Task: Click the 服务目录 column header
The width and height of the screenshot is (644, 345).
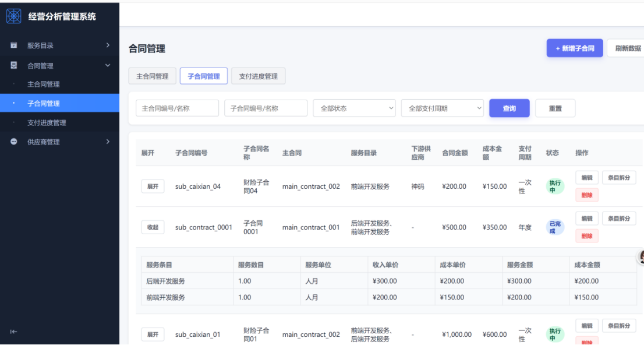Action: click(x=363, y=153)
